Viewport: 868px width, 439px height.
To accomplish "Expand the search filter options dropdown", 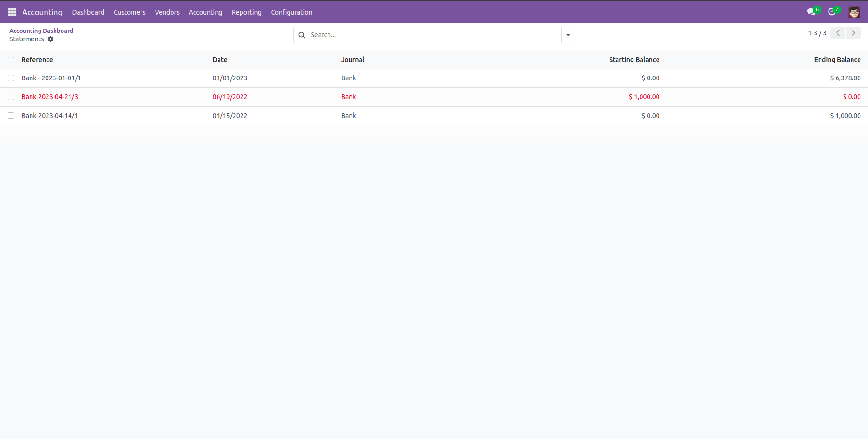I will (x=568, y=35).
